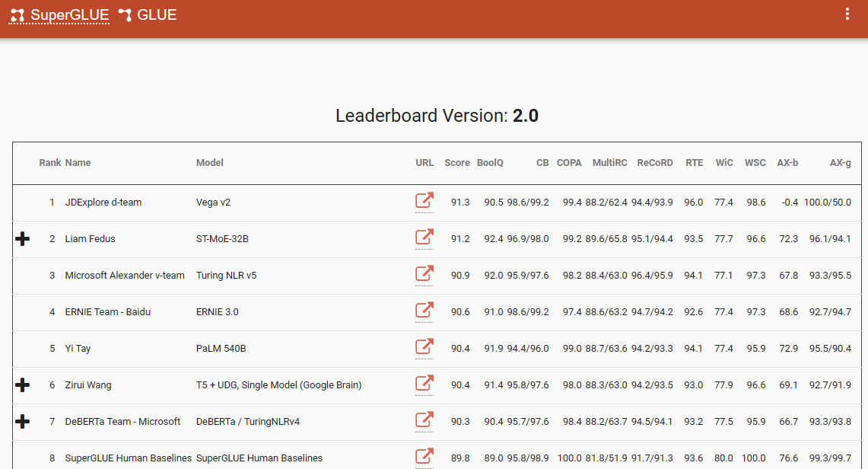Select the Microsoft Alexander v-team name
This screenshot has height=469, width=868.
pyautogui.click(x=125, y=275)
